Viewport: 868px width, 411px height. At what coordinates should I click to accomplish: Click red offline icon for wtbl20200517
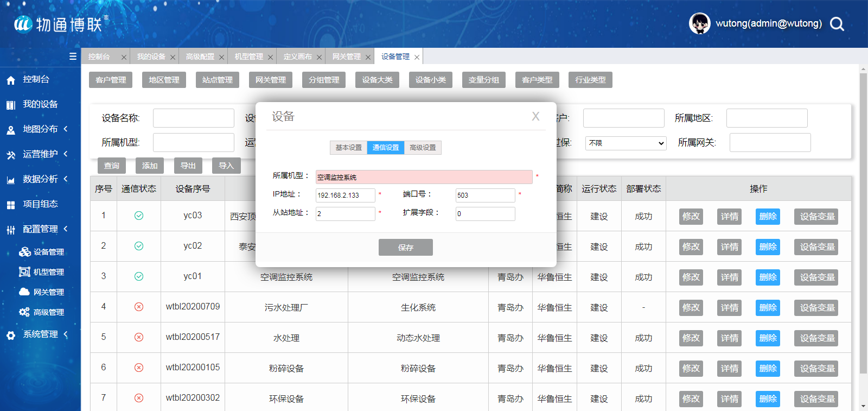[x=139, y=337]
